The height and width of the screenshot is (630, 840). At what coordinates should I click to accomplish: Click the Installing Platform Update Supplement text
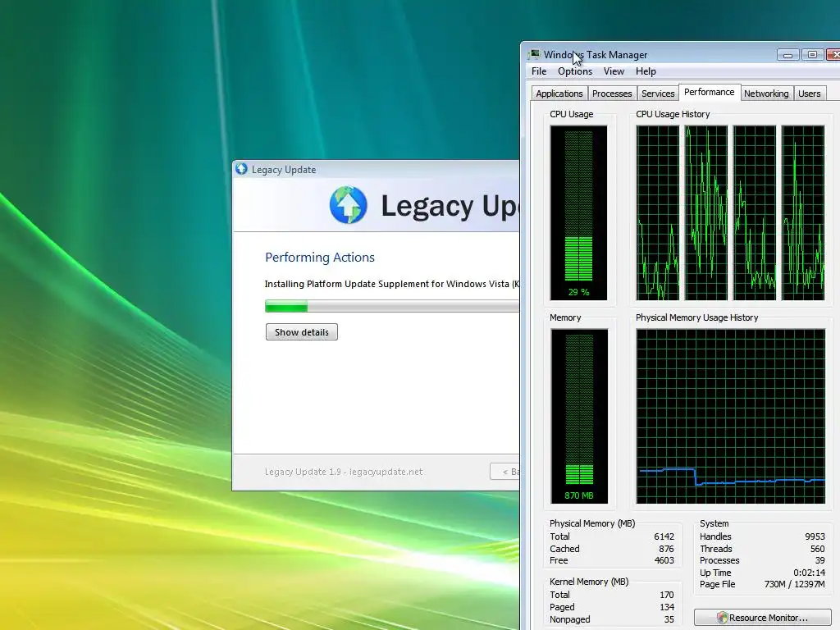click(392, 284)
